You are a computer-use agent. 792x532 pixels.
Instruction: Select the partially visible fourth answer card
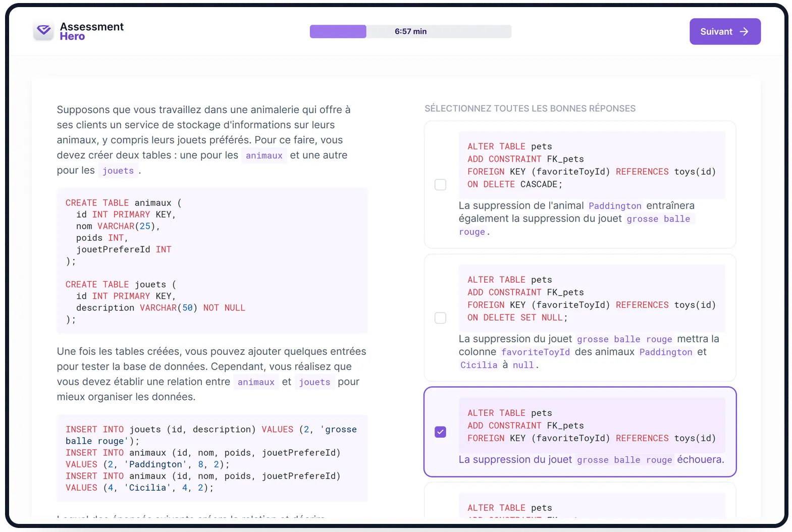pos(579,502)
